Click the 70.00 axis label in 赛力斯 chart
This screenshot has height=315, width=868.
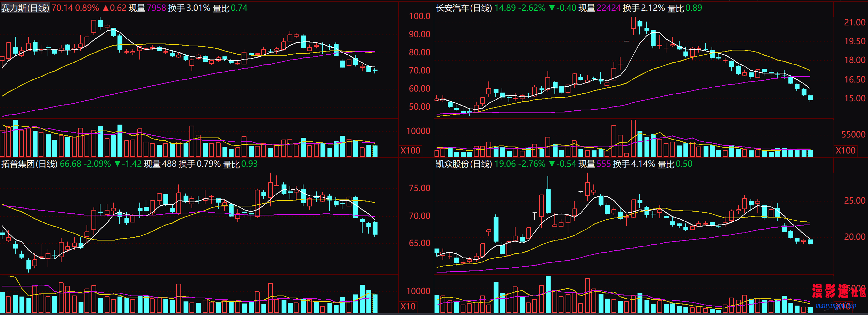pos(420,70)
